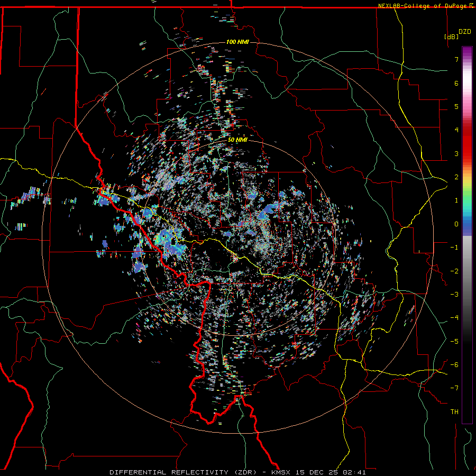
Task: Click the DZD label above the color scale
Action: [x=465, y=32]
